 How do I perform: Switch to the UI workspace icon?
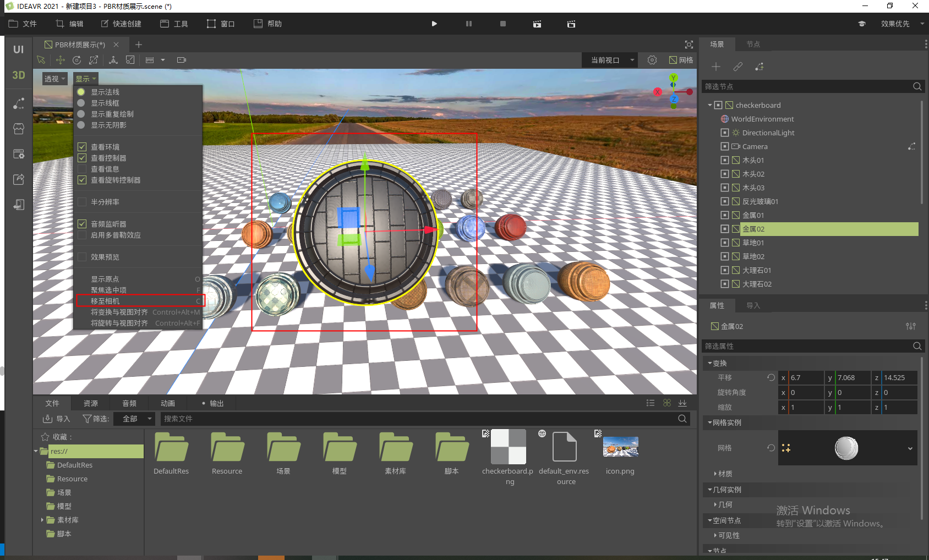click(x=18, y=50)
